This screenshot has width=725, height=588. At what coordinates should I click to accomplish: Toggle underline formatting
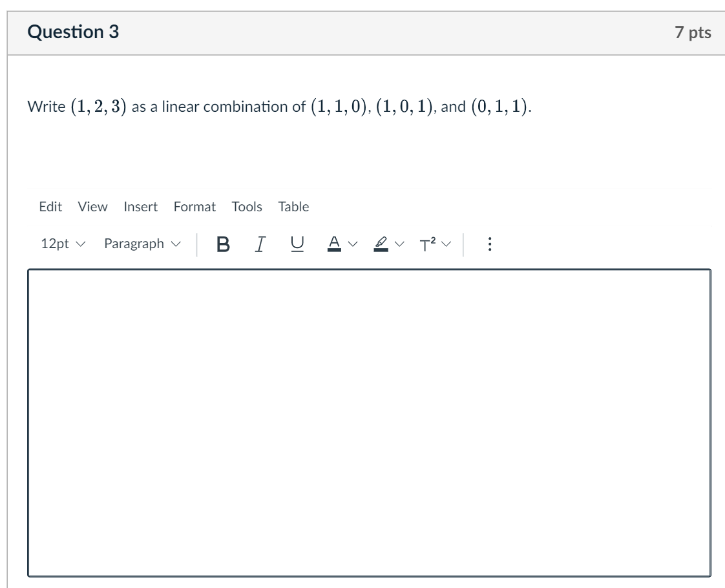click(x=295, y=244)
